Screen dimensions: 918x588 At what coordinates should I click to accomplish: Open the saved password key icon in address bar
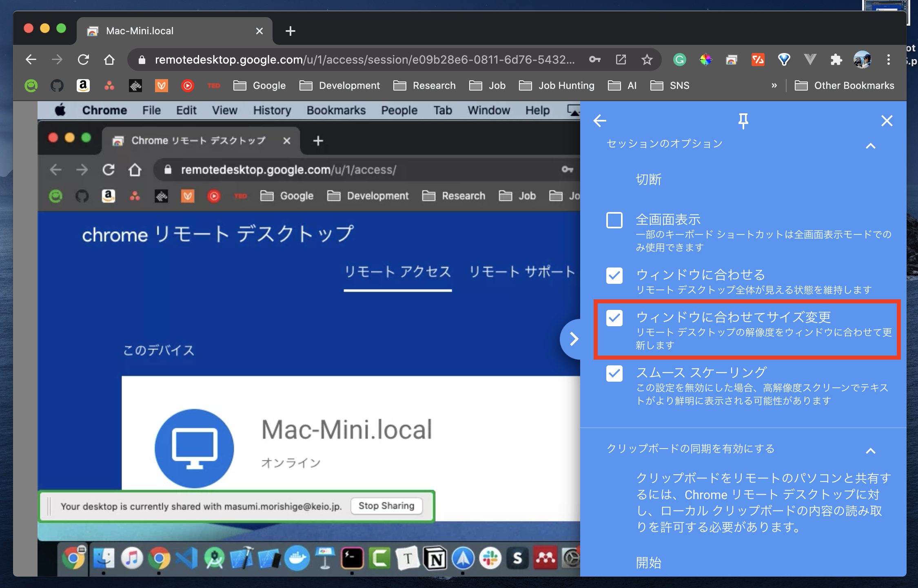pos(594,60)
